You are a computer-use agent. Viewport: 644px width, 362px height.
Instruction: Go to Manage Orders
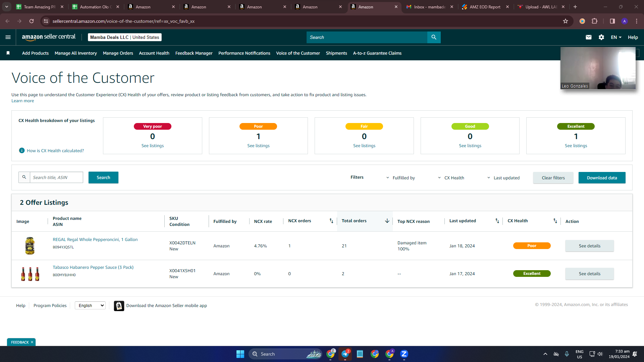[118, 53]
